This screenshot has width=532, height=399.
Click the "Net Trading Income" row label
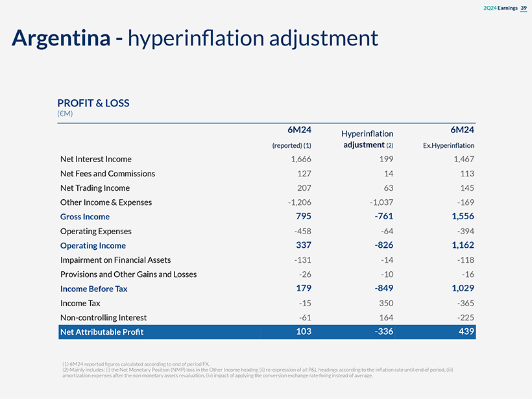[x=95, y=188]
